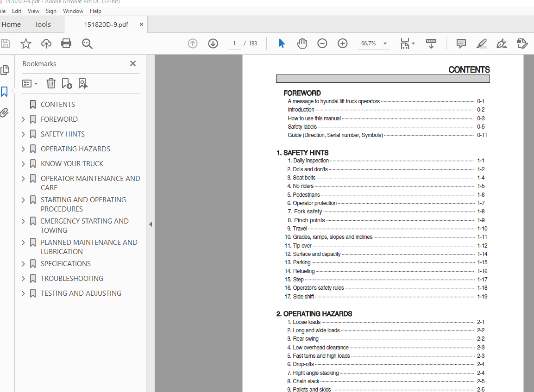Jump to KNOW YOUR TRUCK bookmark

pos(72,164)
